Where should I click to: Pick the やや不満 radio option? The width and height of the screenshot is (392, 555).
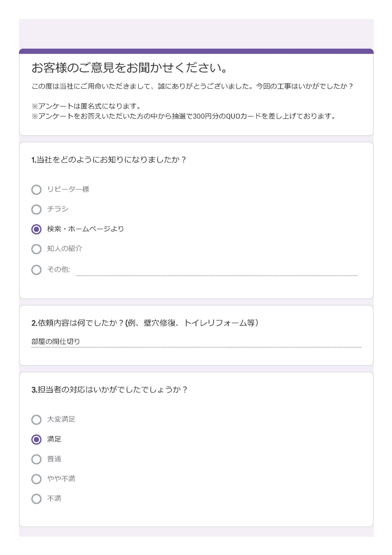[x=36, y=479]
